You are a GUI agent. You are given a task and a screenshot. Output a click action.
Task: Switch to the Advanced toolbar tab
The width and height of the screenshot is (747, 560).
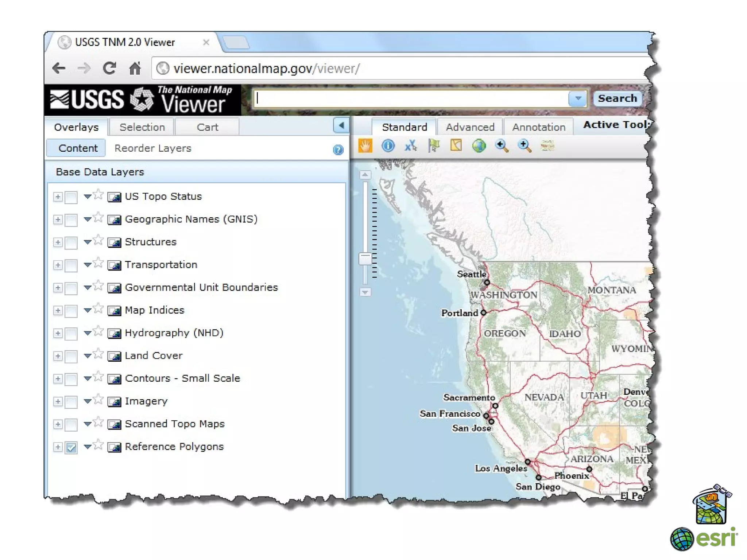[470, 127]
